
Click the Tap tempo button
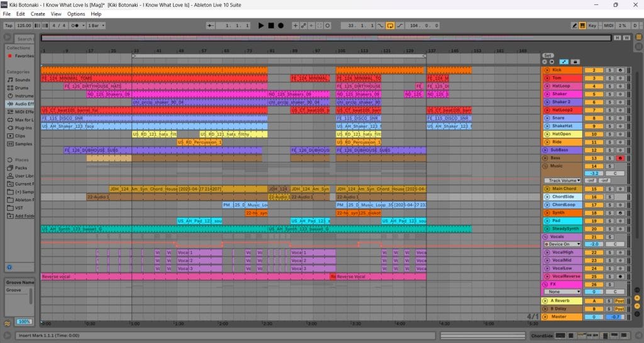point(8,26)
